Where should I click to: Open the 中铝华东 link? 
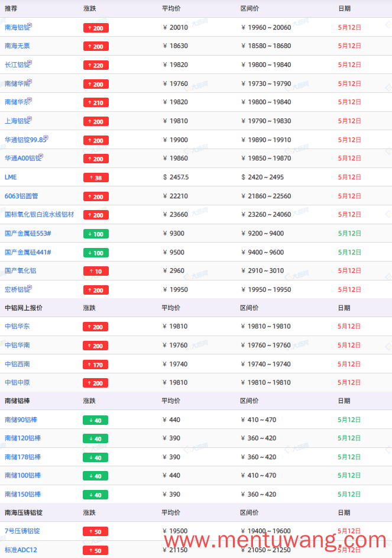(x=17, y=326)
